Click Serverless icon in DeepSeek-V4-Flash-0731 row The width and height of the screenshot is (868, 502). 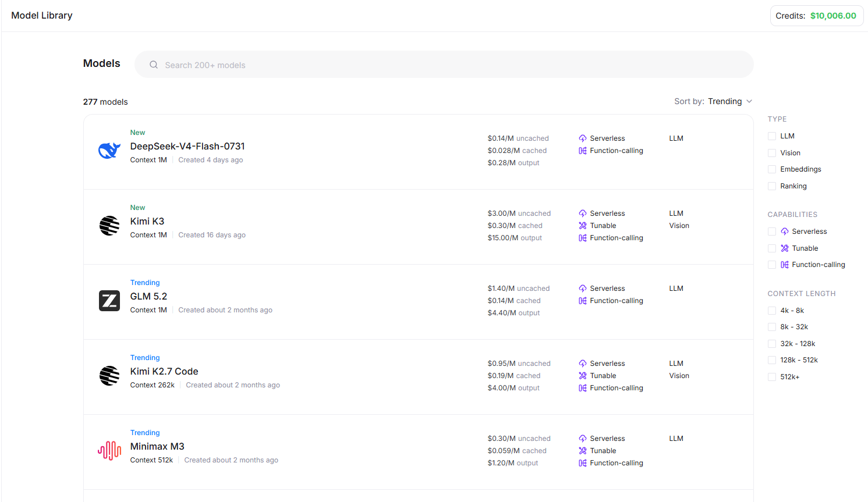pyautogui.click(x=583, y=138)
